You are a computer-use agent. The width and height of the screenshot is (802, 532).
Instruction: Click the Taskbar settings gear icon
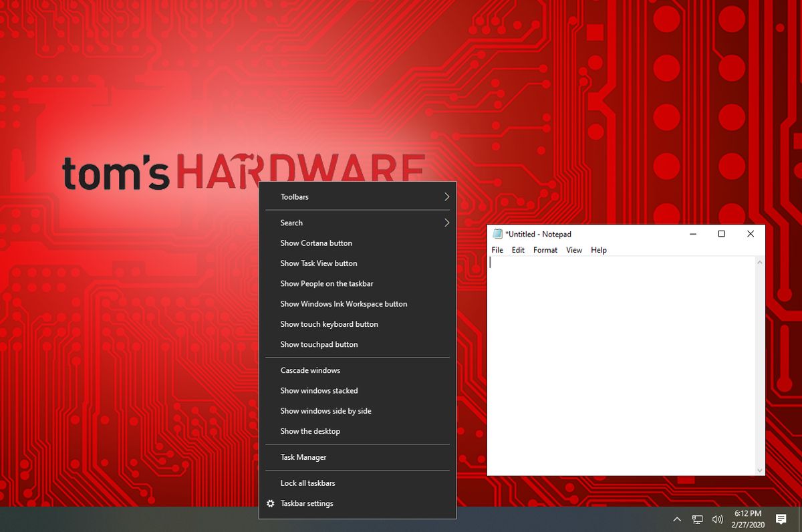tap(270, 503)
